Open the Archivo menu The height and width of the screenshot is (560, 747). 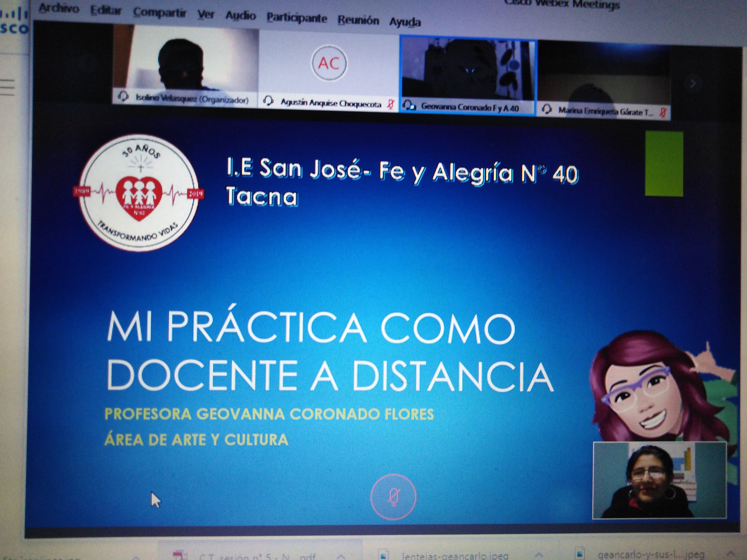tap(59, 8)
